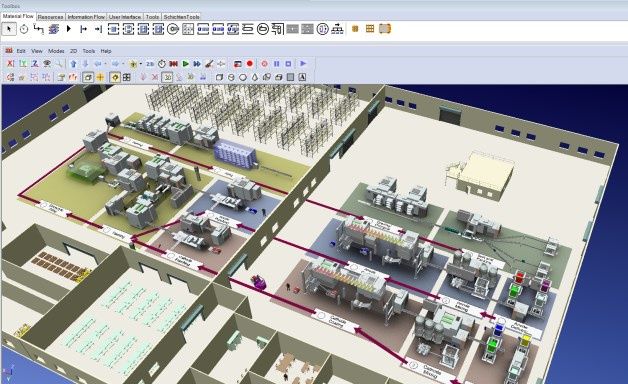Select the Connector tool in Toolbox
This screenshot has height=384, width=628.
click(x=38, y=29)
